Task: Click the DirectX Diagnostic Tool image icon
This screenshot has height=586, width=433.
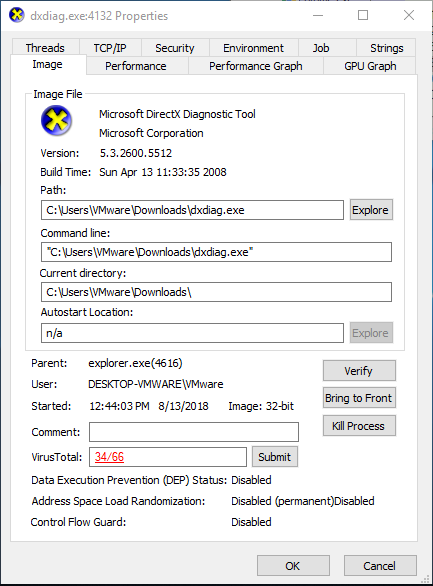Action: click(56, 120)
